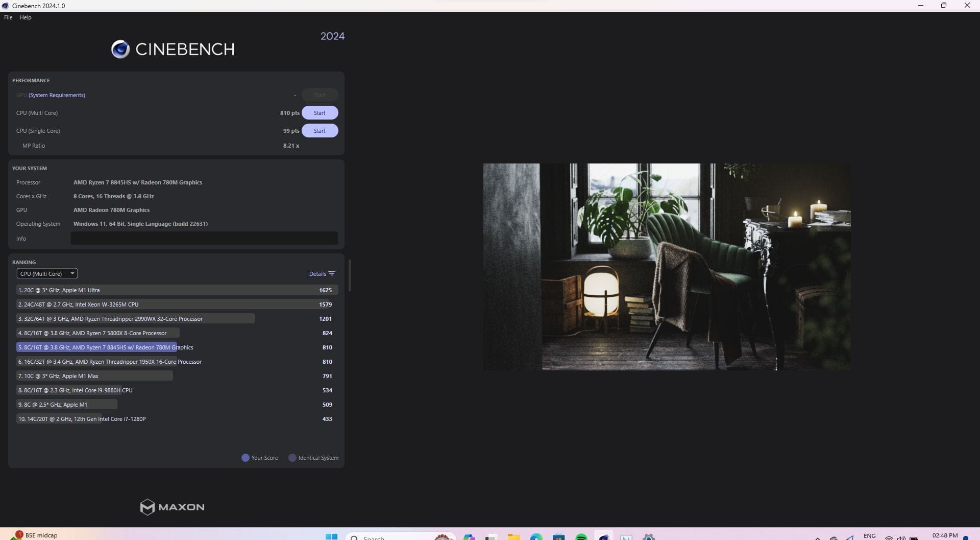Viewport: 980px width, 540px height.
Task: Click the Your Score legend swatch
Action: (245, 458)
